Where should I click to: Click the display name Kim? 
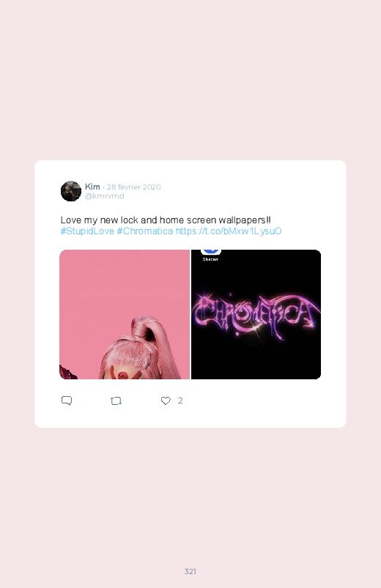click(92, 187)
